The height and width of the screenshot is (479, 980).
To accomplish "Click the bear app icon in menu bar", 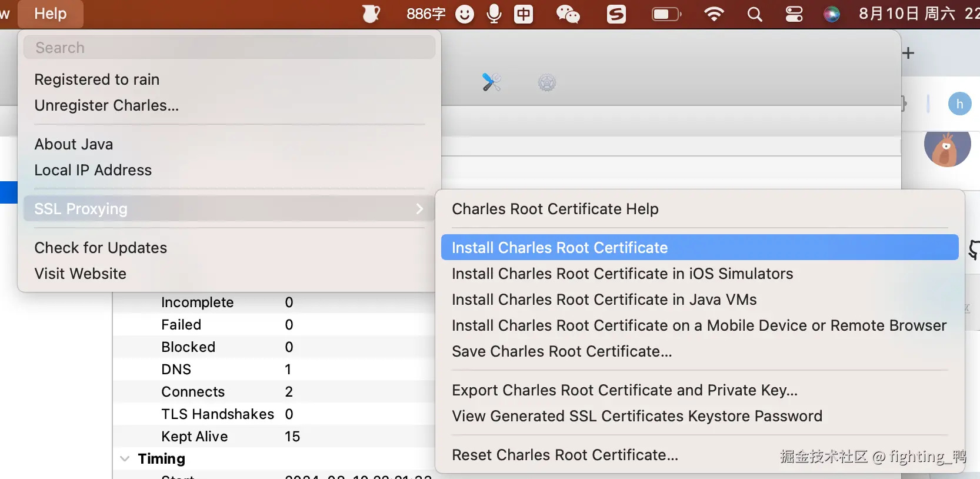I will pos(371,14).
